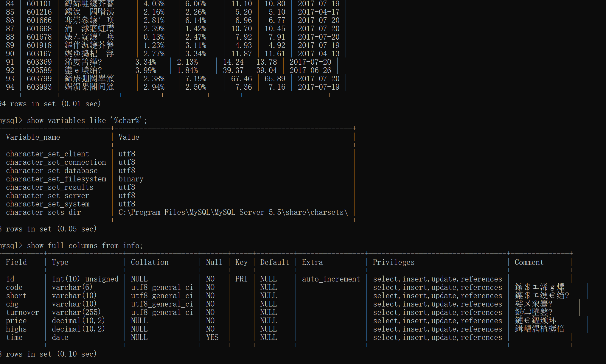Select the MySQL Server 5.5 charsets path
Screen dimensions: 606x364
233,212
